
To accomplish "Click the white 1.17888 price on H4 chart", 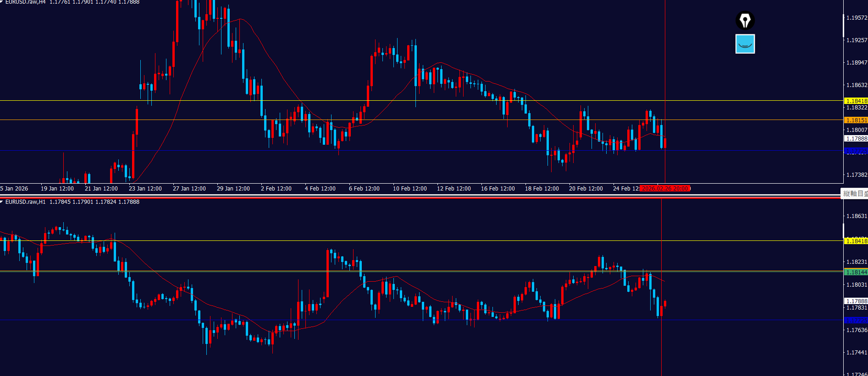I will point(856,138).
